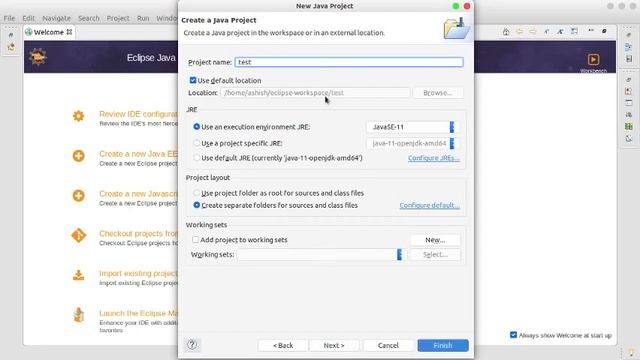Click the Eclipse logo in Welcome banner
This screenshot has width=640, height=360.
click(38, 57)
